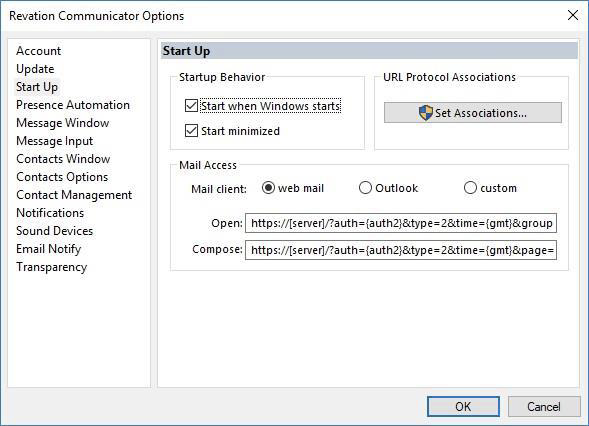Open Presence Automation options

[73, 105]
